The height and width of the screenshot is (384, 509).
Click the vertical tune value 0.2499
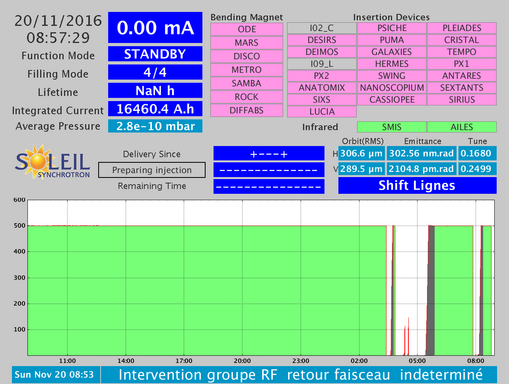[477, 169]
